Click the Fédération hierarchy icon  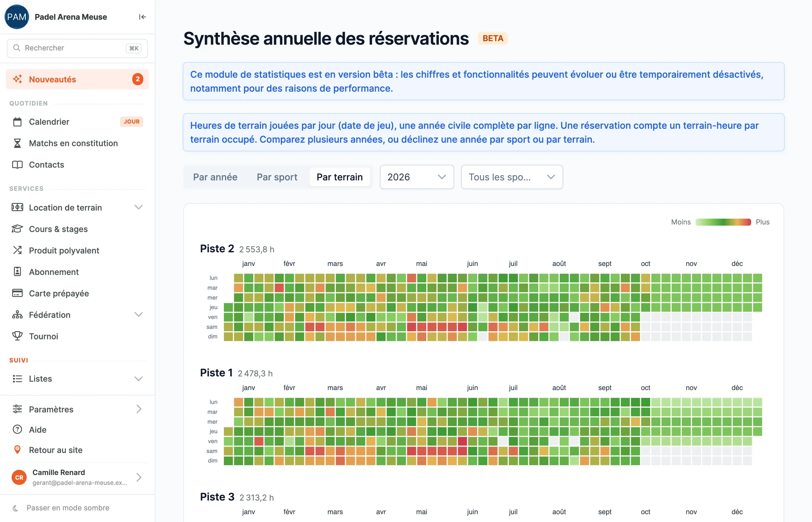point(17,315)
